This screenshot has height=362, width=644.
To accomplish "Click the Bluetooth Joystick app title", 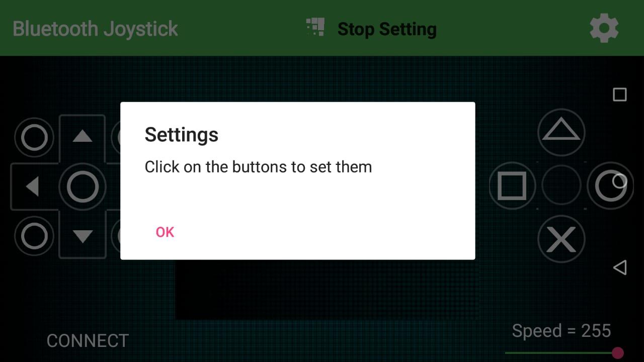I will (95, 29).
